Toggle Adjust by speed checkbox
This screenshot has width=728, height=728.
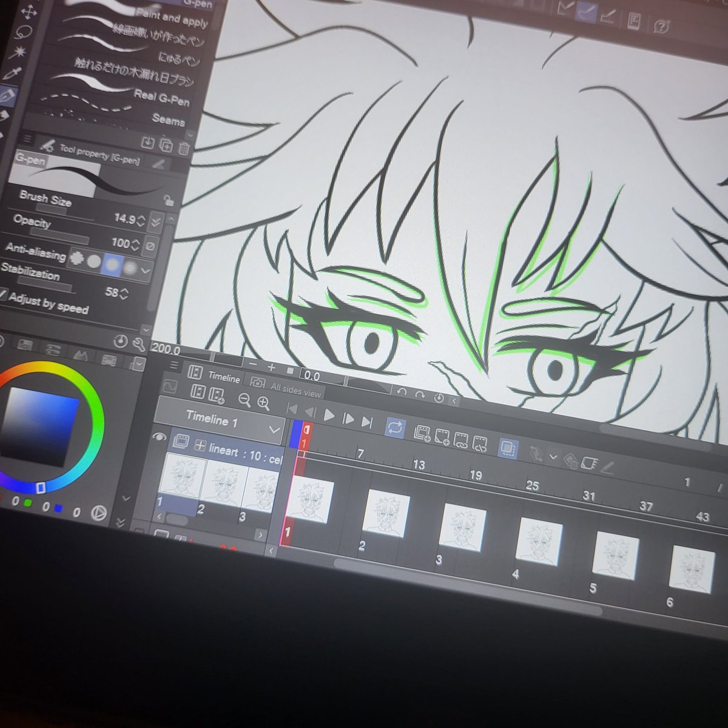pos(3,295)
